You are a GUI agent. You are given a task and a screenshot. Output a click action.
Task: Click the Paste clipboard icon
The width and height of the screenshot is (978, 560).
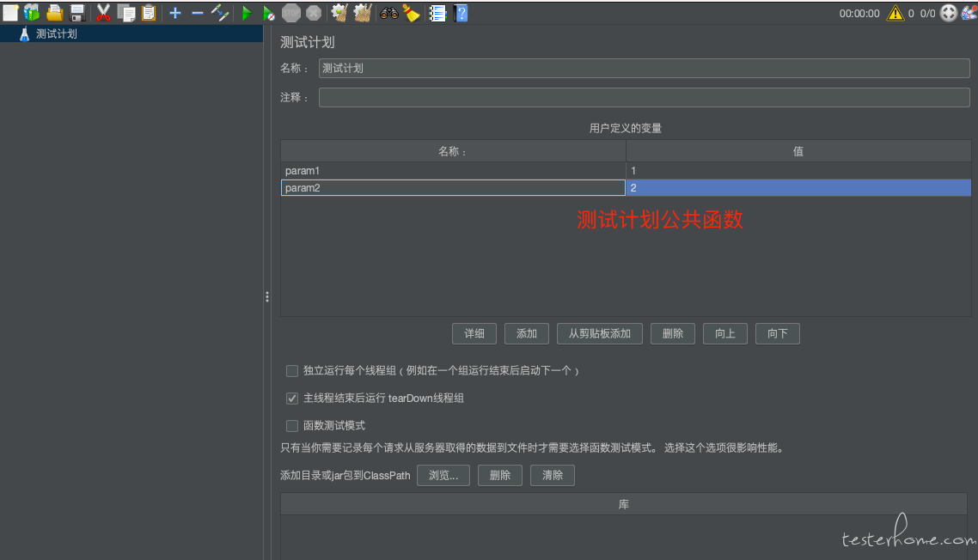tap(149, 13)
